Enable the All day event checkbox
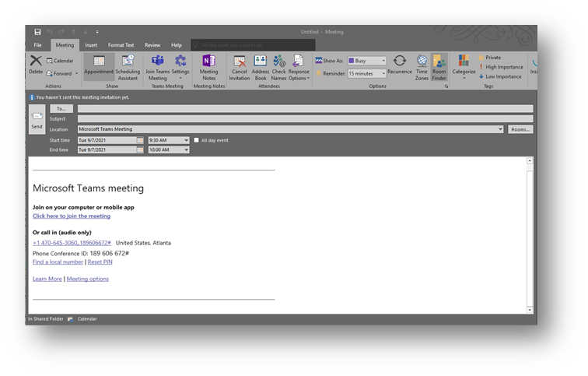This screenshot has width=588, height=376. click(197, 140)
